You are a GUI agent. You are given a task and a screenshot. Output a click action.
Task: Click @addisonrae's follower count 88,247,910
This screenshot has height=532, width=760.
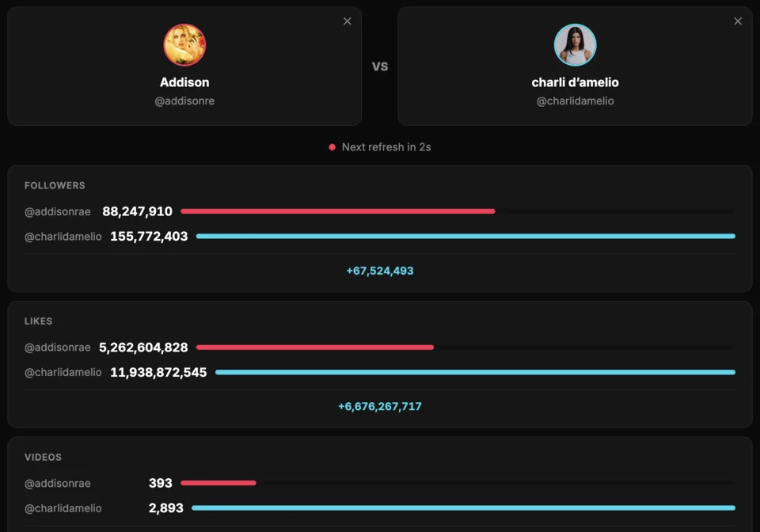click(x=136, y=211)
